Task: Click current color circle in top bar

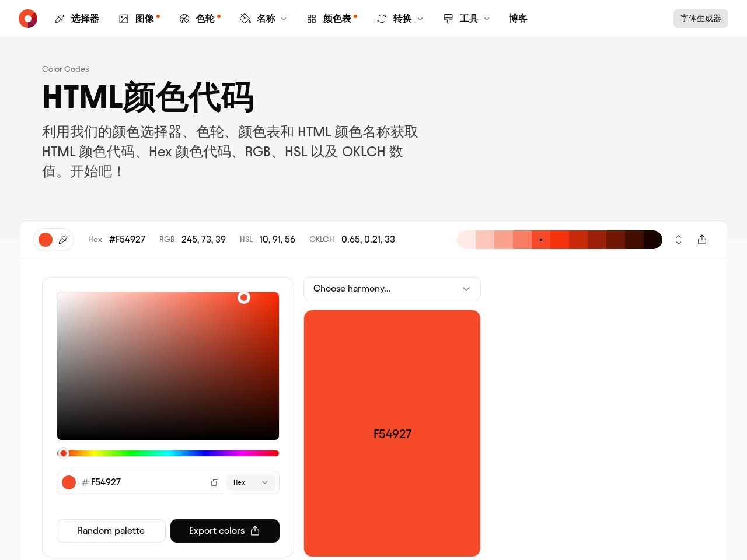Action: 46,240
